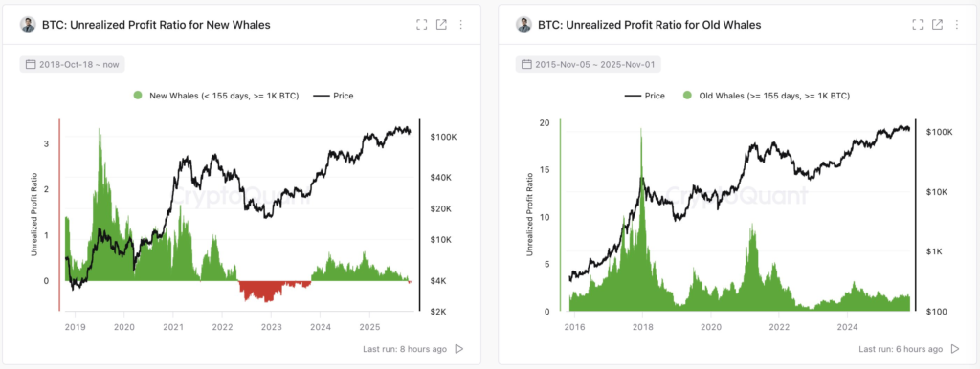Image resolution: width=980 pixels, height=369 pixels.
Task: Open more options menu for Old Whales chart
Action: (957, 24)
